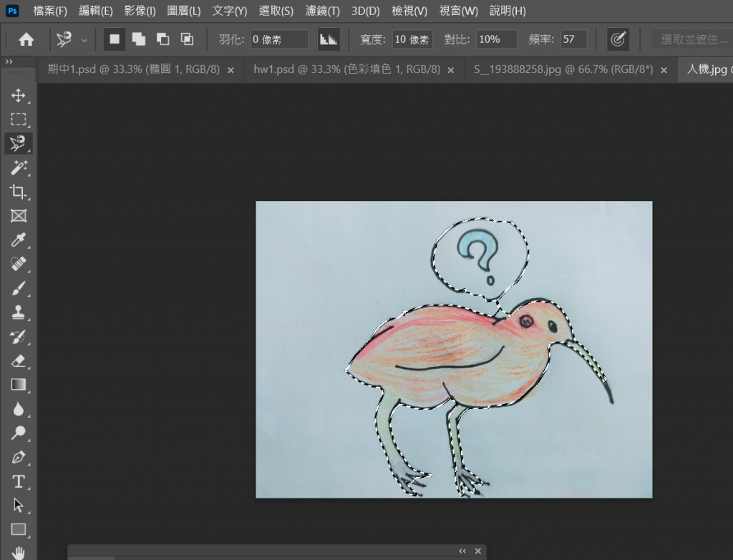Toggle the tablet pen pressure button
The height and width of the screenshot is (560, 733).
(618, 39)
